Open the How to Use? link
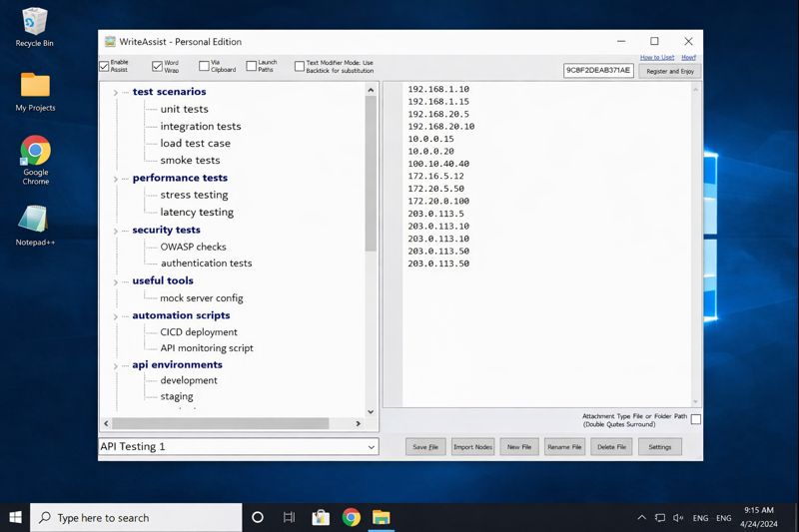Screen dimensions: 799x532 pyautogui.click(x=657, y=57)
